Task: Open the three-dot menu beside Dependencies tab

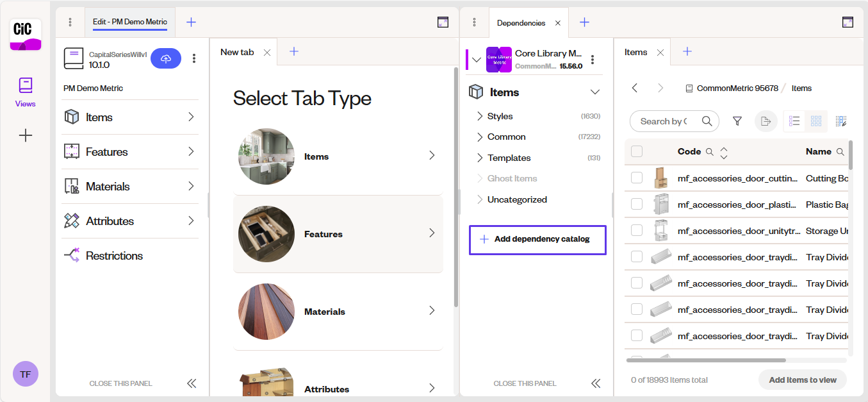Action: point(474,22)
